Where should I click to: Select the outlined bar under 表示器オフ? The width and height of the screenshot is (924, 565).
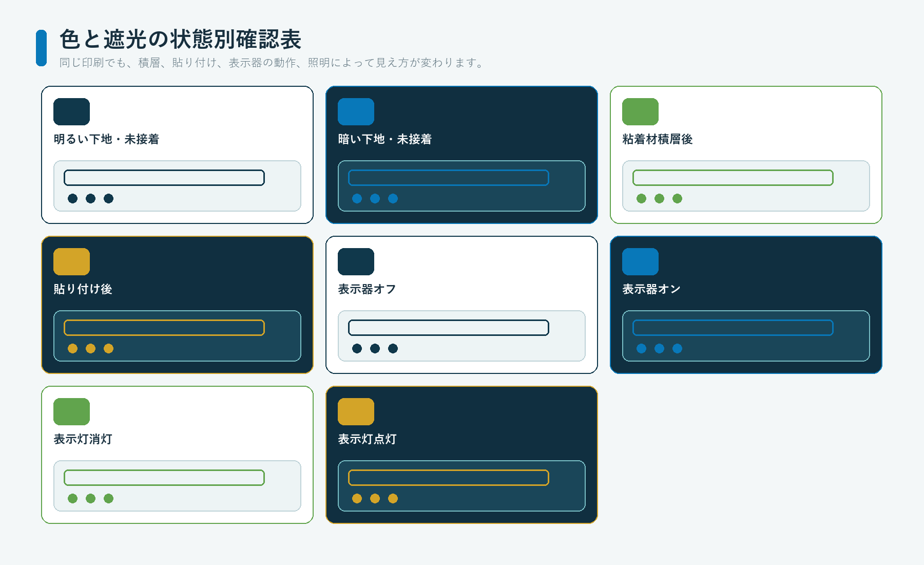pos(449,328)
